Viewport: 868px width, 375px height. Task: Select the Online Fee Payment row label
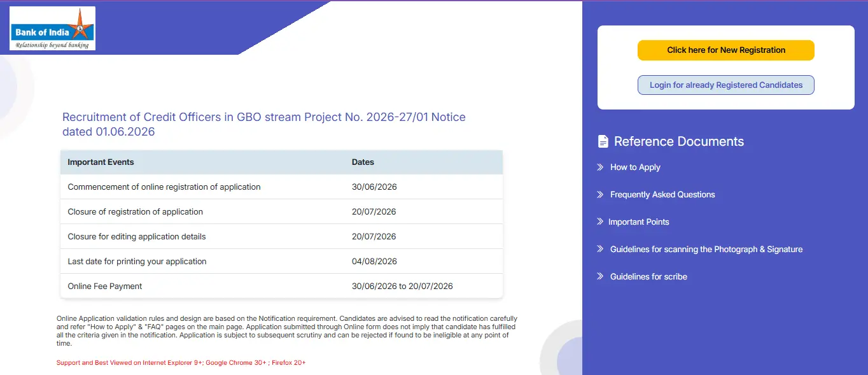pos(104,286)
